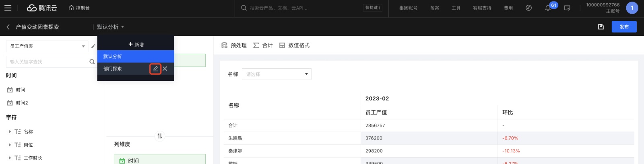This screenshot has width=644, height=164.
Task: Click 新增 to add a new analysis
Action: [136, 45]
